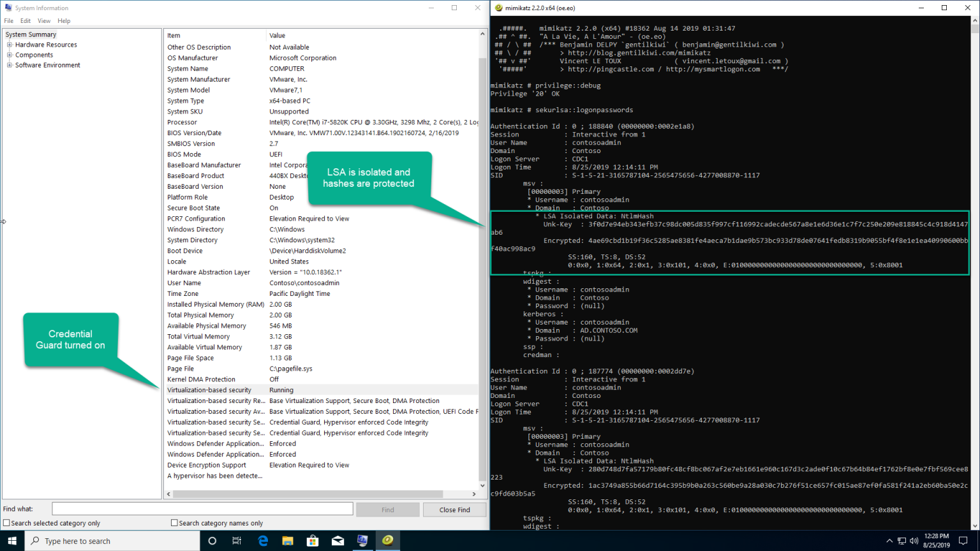The image size is (980, 551).
Task: Select Secure Boot State row
Action: click(x=322, y=208)
